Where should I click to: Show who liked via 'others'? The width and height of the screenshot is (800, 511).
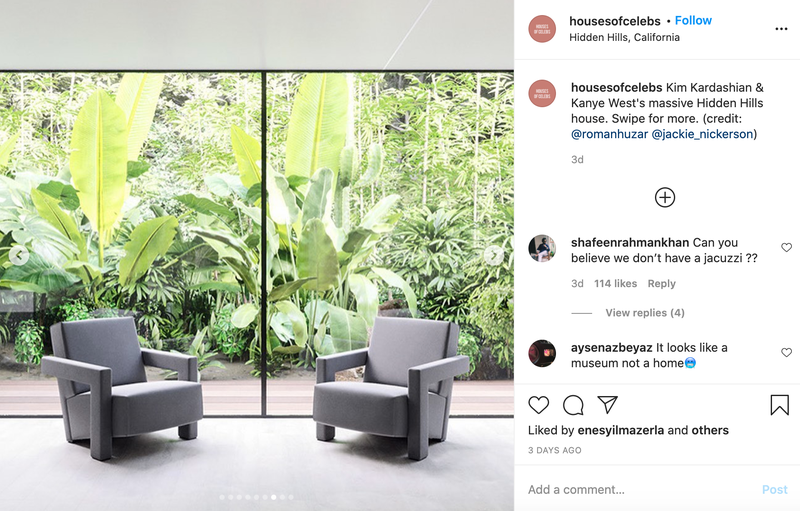pos(710,430)
